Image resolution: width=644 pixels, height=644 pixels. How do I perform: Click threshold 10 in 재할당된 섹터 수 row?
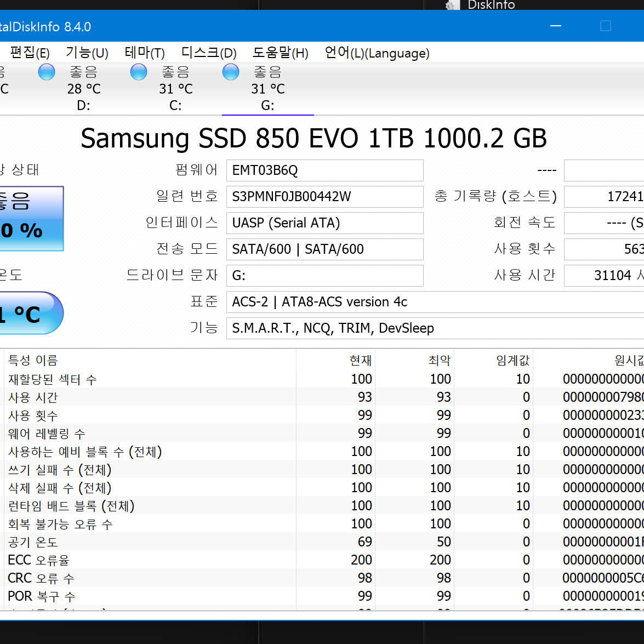pyautogui.click(x=523, y=379)
